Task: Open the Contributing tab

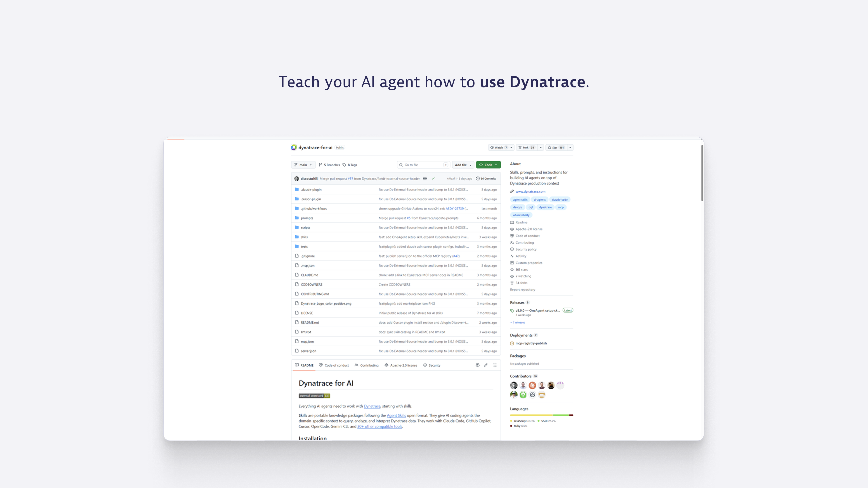Action: click(367, 365)
